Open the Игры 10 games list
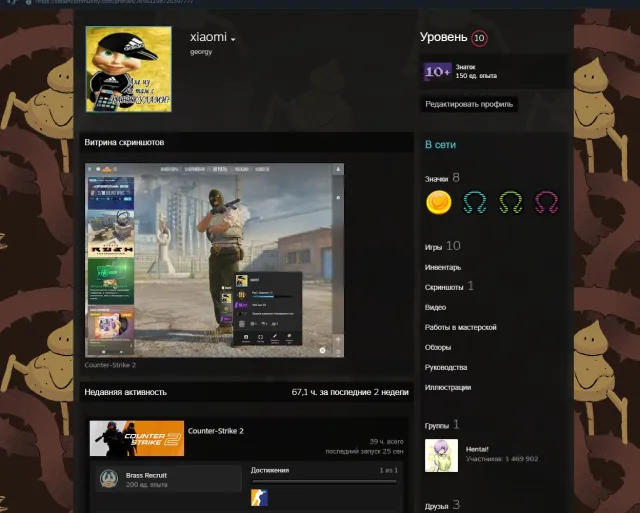 442,246
